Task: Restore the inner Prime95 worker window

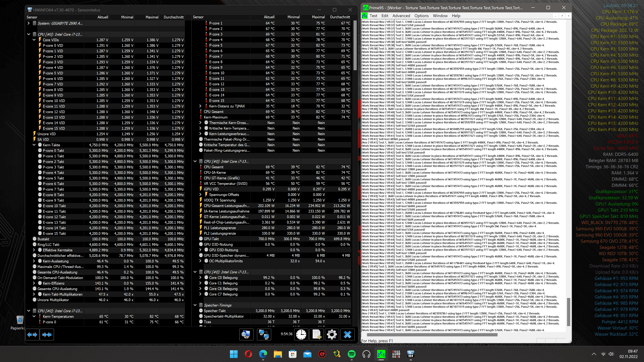Action: point(562,16)
